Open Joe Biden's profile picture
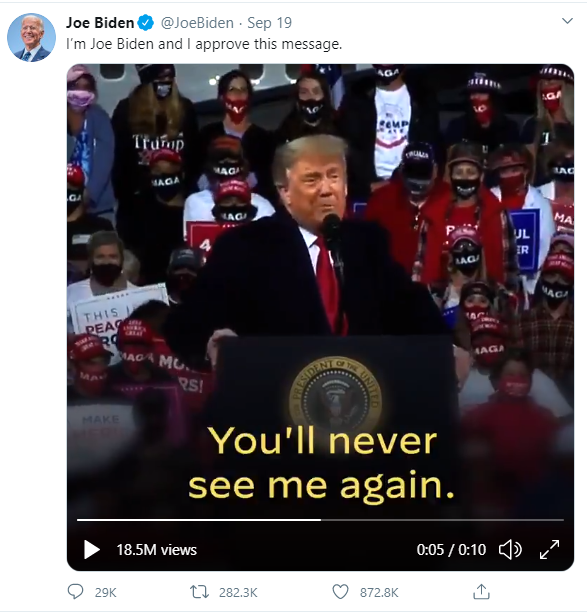The width and height of the screenshot is (587, 612). (31, 37)
